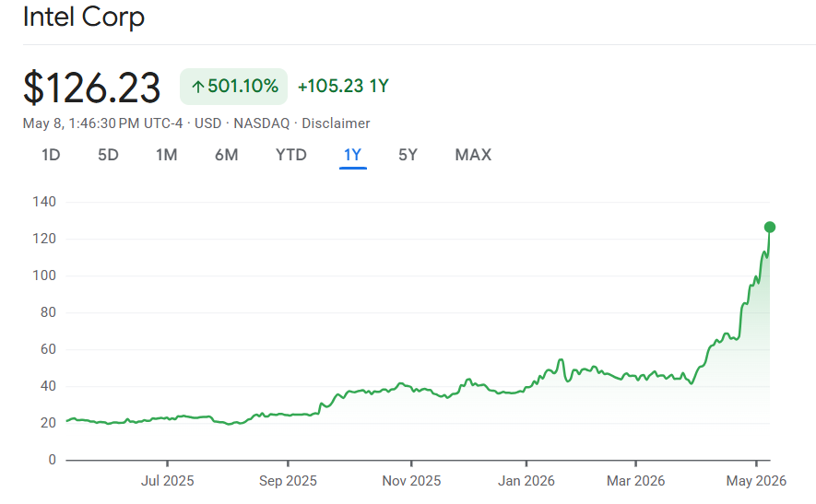Choose the 6M chart period
The image size is (816, 504).
tap(227, 155)
